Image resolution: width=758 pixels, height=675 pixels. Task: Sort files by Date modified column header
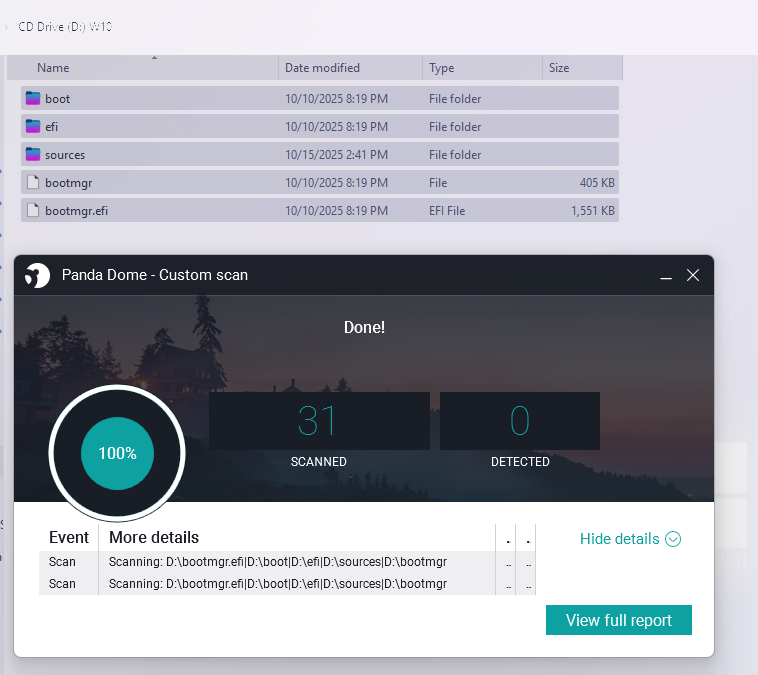click(x=350, y=68)
